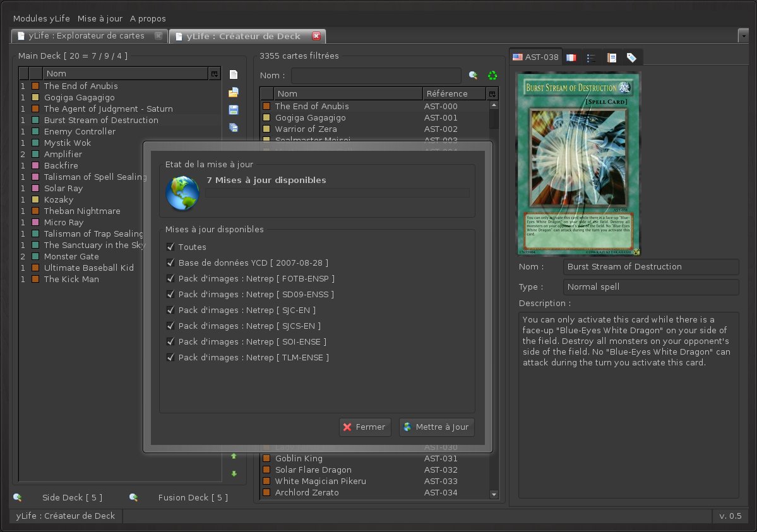Toggle the TLM-ENSE image pack checkbox
757x532 pixels.
pos(170,357)
